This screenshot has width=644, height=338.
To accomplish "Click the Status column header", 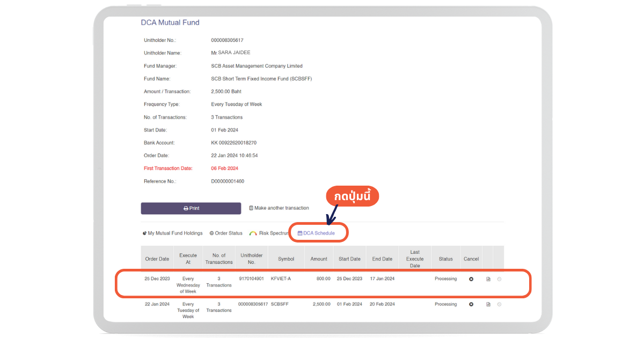I will [x=445, y=259].
